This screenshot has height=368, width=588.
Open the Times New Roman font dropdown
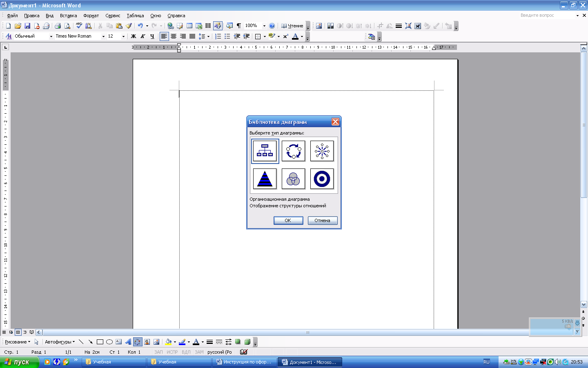point(103,36)
